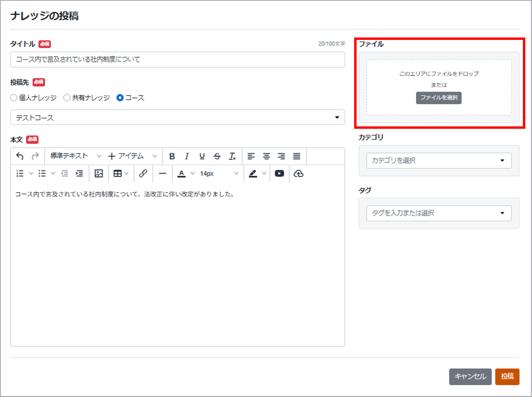Image resolution: width=532 pixels, height=397 pixels.
Task: Select the コース radio option
Action: coord(120,98)
